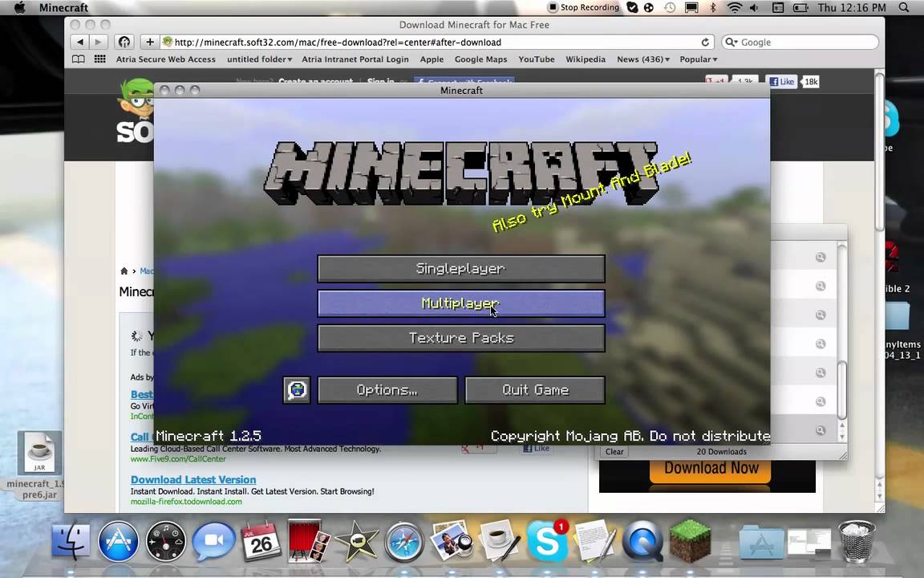Open the Apple menu
This screenshot has width=924, height=578.
click(19, 8)
